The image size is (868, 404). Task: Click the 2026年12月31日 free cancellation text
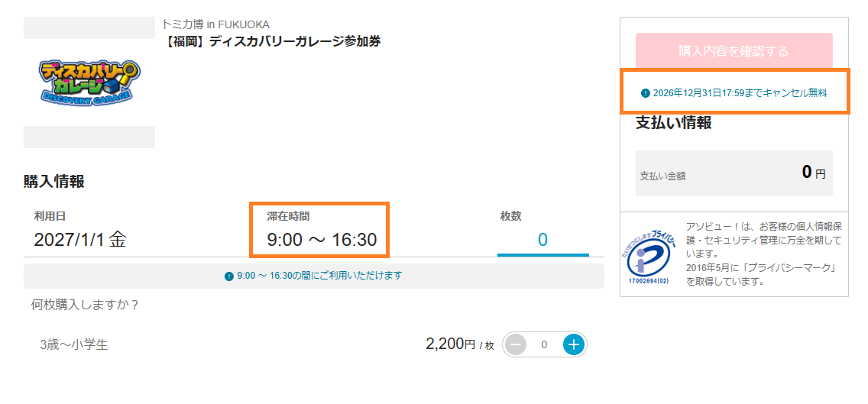[x=740, y=93]
